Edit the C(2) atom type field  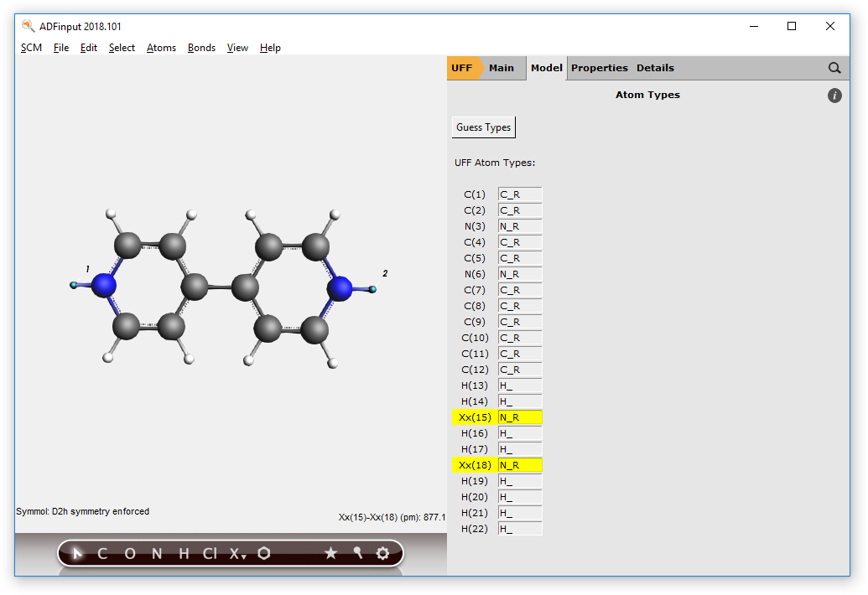point(520,210)
